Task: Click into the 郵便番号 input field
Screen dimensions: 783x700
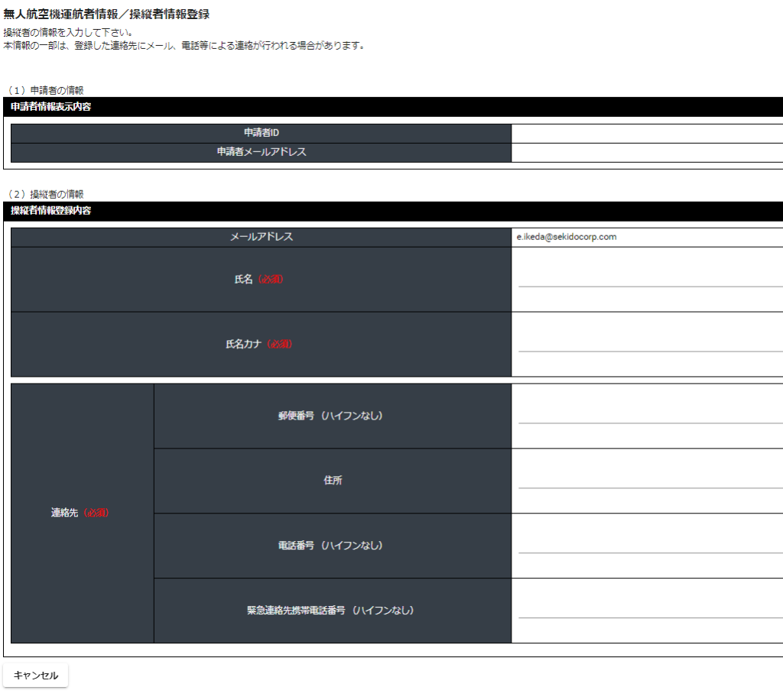Action: point(650,415)
